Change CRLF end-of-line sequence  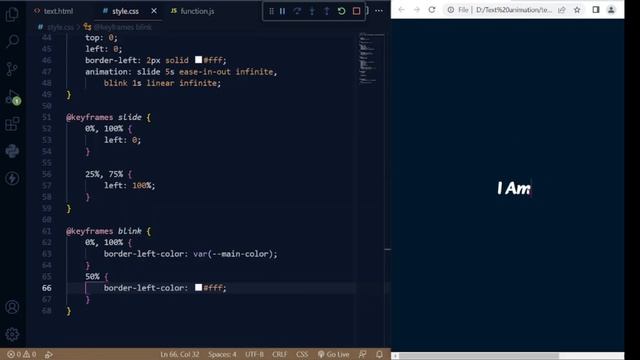280,354
